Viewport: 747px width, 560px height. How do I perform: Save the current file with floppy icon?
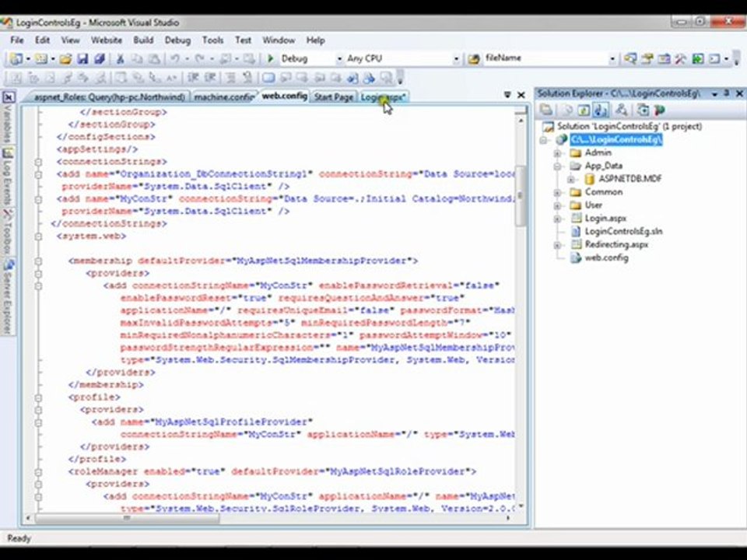point(82,58)
